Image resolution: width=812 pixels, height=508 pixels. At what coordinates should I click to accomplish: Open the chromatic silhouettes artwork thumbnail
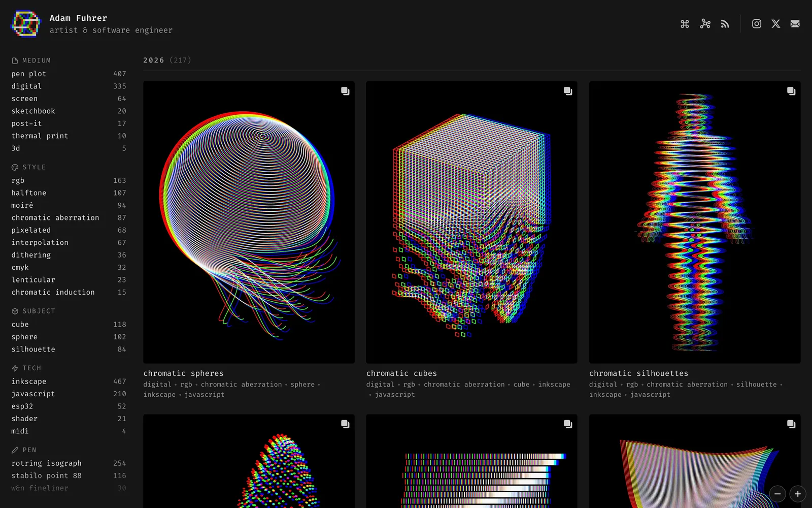pyautogui.click(x=695, y=222)
